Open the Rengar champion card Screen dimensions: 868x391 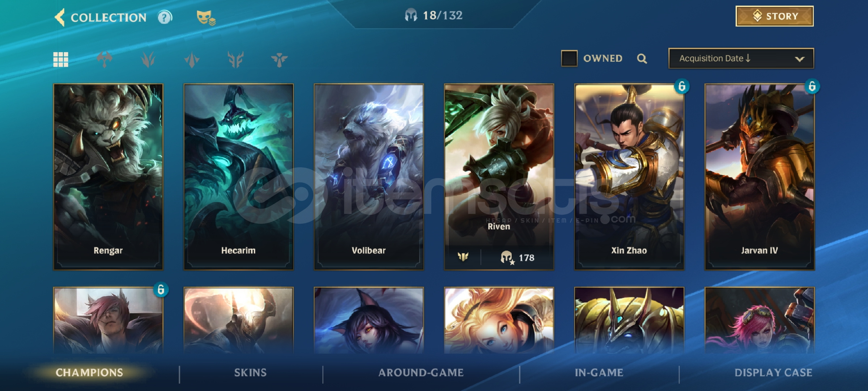point(108,177)
